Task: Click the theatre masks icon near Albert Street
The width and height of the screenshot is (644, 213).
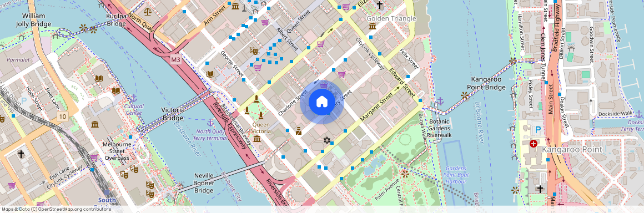Action: pyautogui.click(x=253, y=50)
